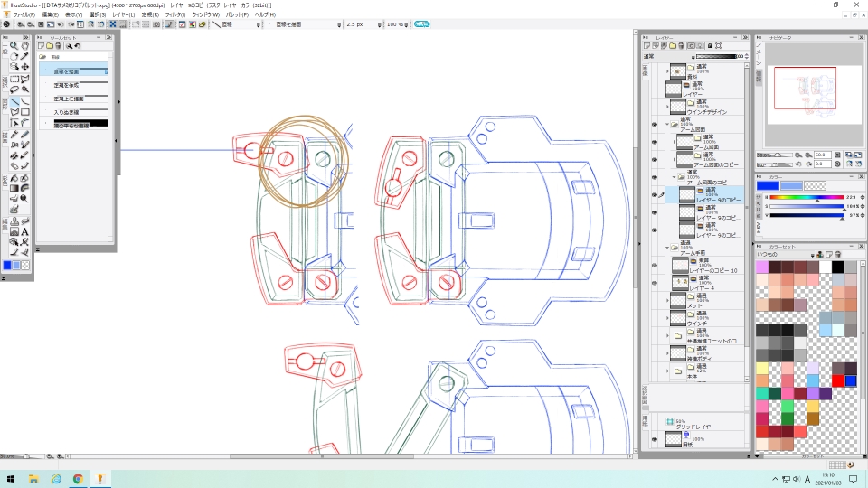Select the Magic Wand tool
Viewport: 868px width, 488px height.
(x=25, y=89)
